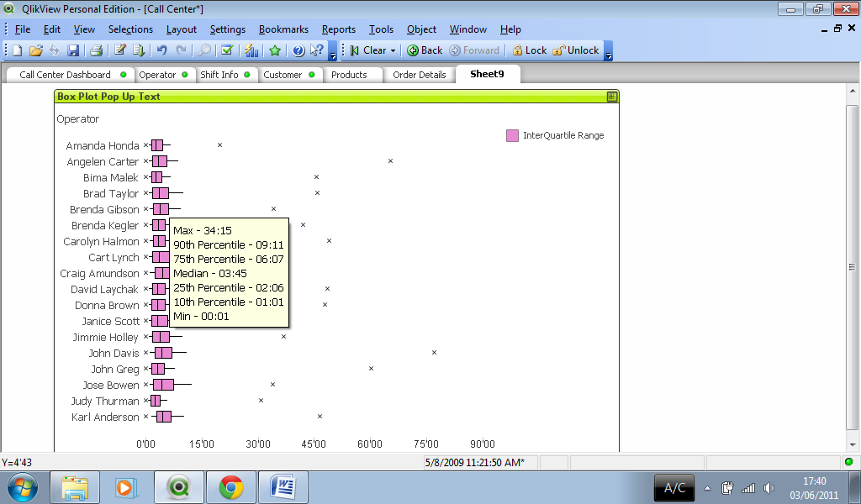Add a bookmark with the star icon

275,50
